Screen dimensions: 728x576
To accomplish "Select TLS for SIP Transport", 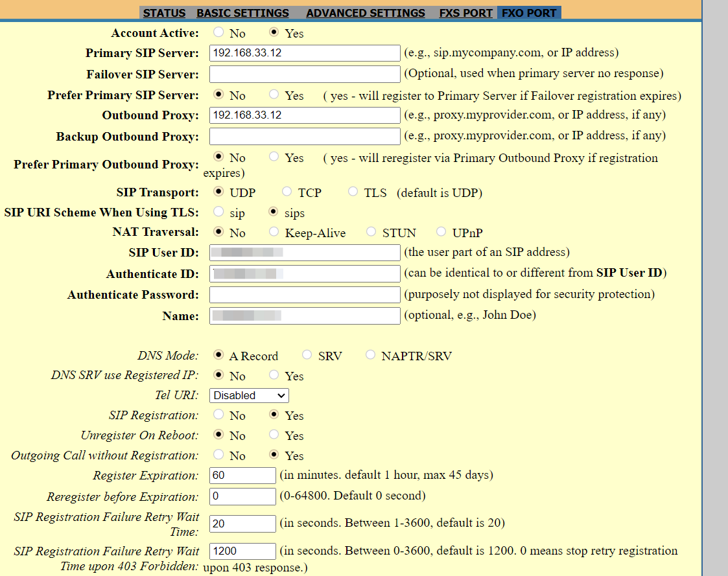I will 353,192.
